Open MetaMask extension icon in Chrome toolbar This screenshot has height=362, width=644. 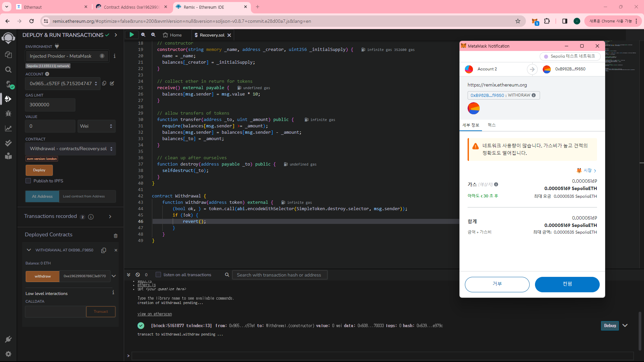(x=535, y=21)
